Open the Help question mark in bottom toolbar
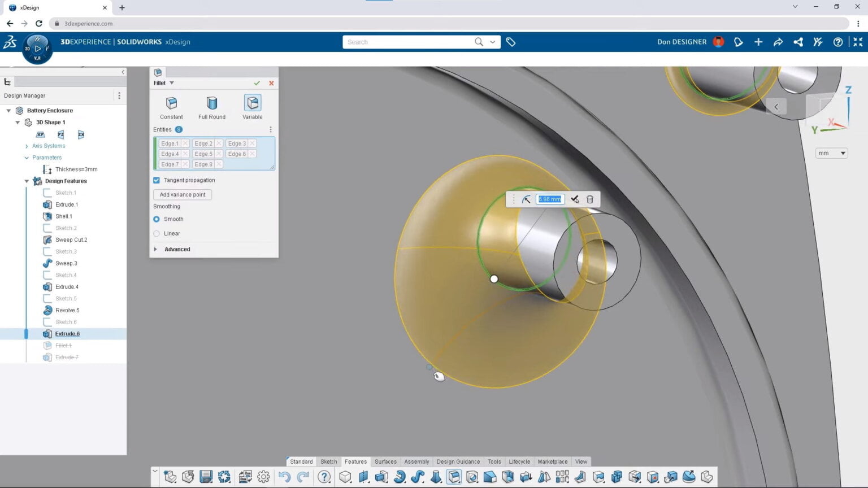 (x=324, y=477)
